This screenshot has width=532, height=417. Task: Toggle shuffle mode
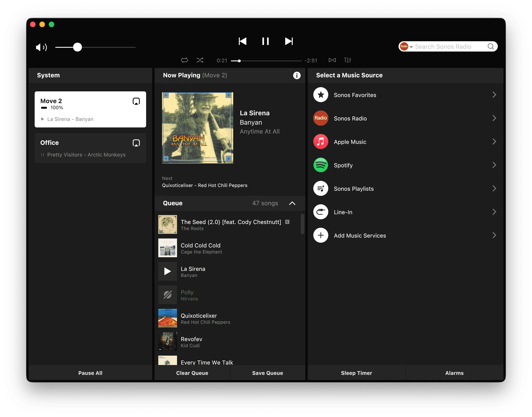[x=200, y=60]
